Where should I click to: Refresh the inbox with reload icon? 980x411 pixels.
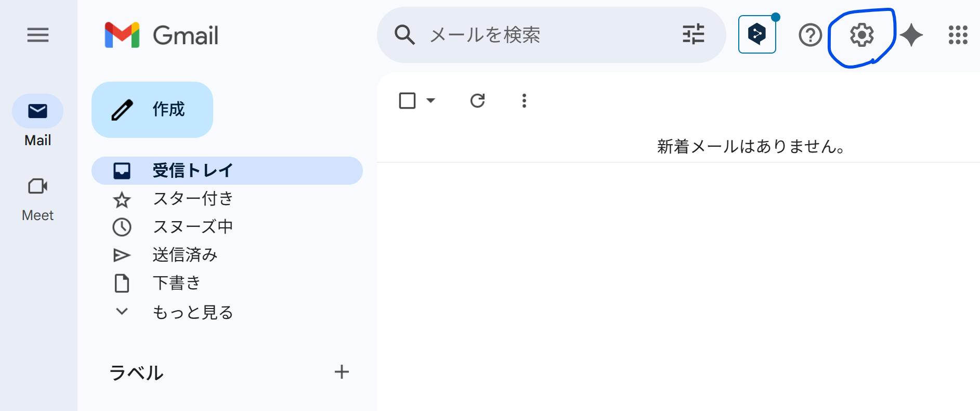pos(477,100)
